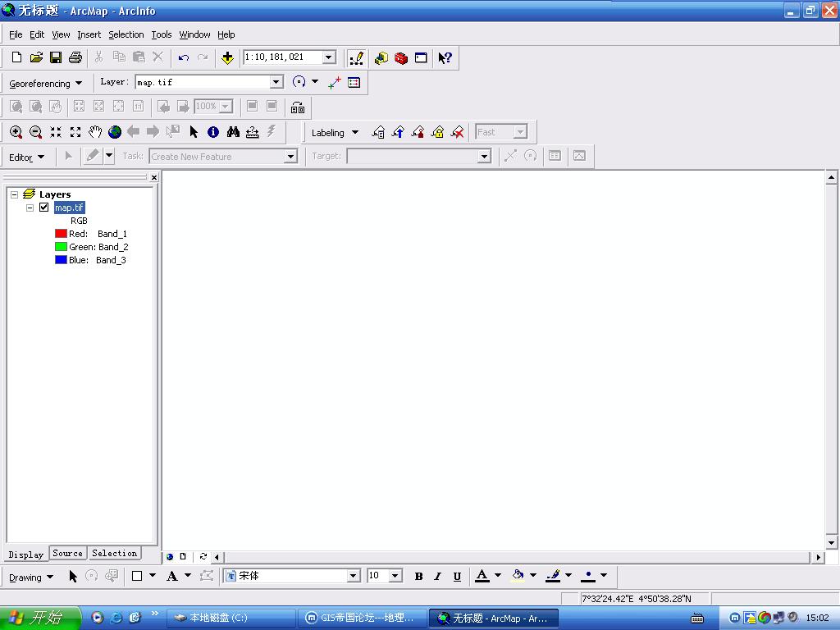
Task: Click Fixed Zoom Out
Action: (75, 132)
